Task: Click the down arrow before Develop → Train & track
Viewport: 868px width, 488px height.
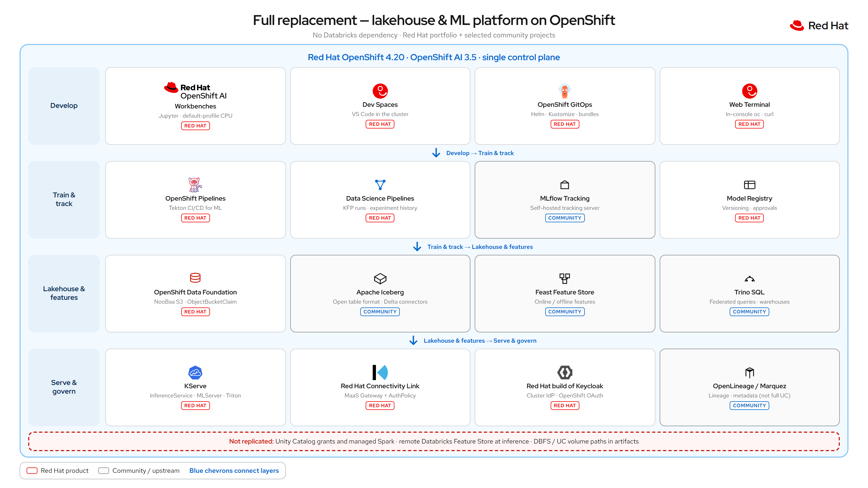Action: coord(436,153)
